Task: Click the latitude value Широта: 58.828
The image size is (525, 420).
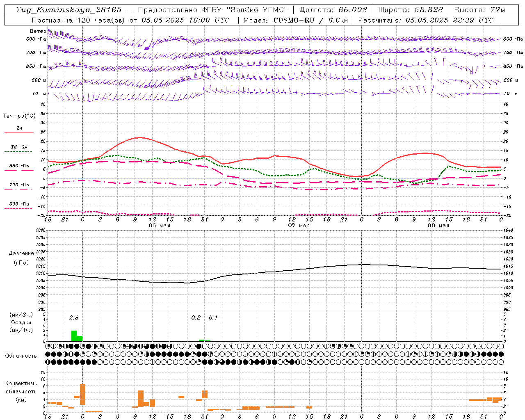Action: tap(411, 10)
